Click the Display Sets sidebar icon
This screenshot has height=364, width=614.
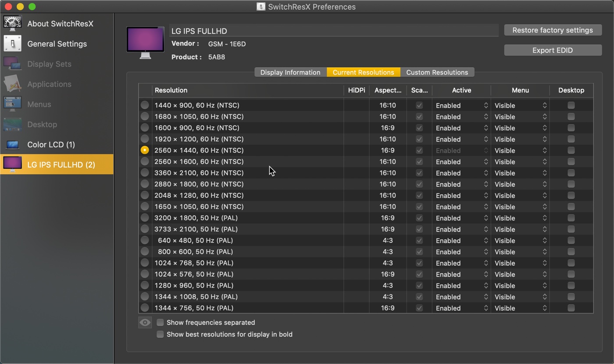tap(13, 64)
